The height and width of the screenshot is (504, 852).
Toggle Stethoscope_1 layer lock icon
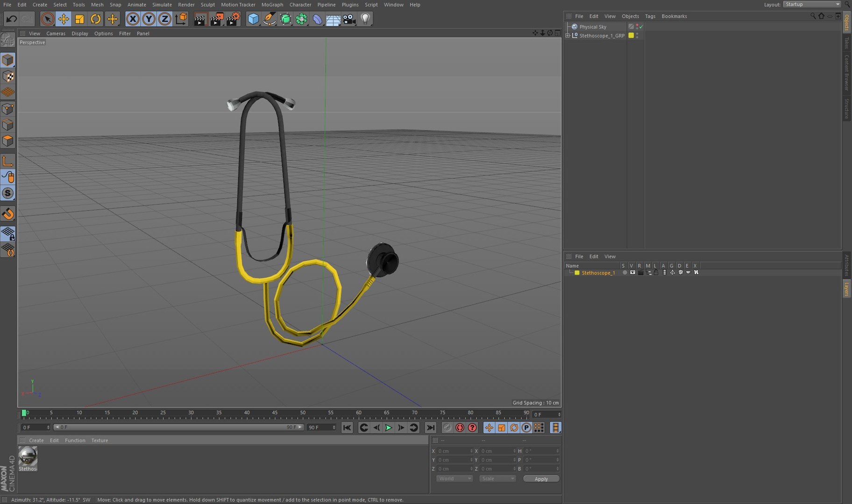click(656, 273)
